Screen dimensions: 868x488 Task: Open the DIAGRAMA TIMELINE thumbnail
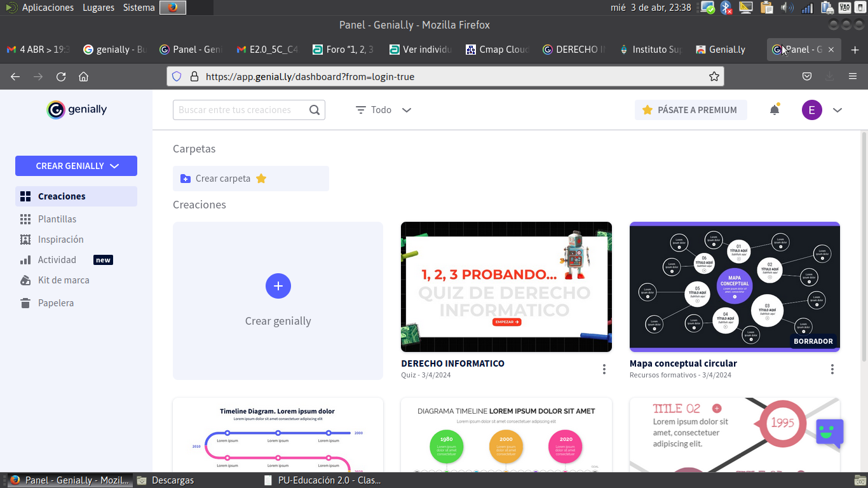(506, 435)
